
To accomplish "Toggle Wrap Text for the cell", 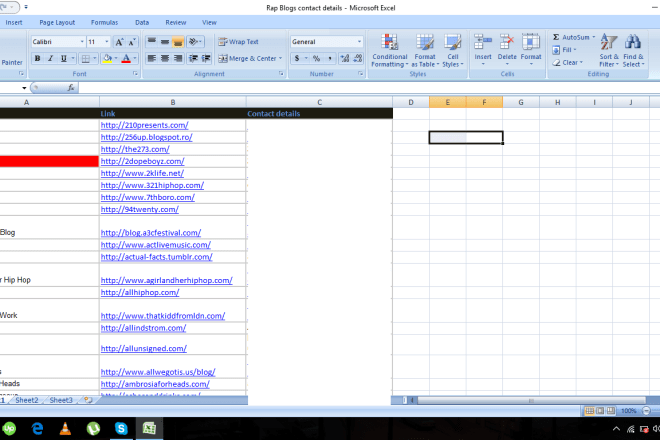I will (x=238, y=42).
